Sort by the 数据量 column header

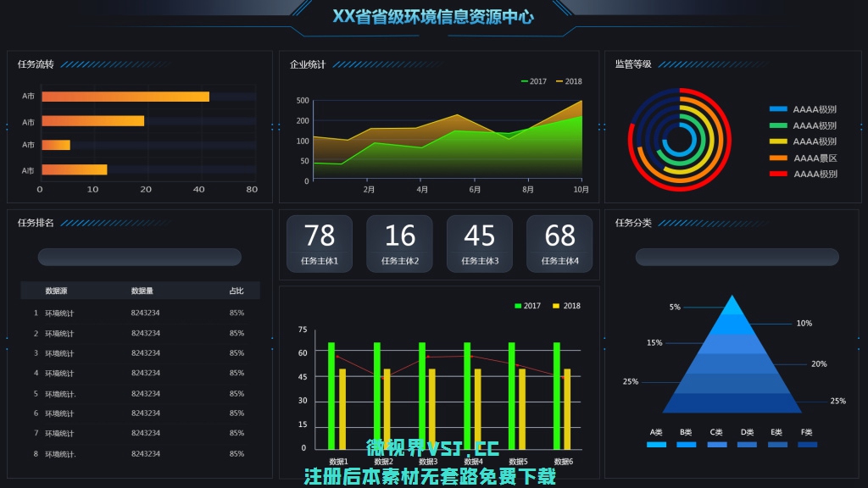(x=142, y=291)
